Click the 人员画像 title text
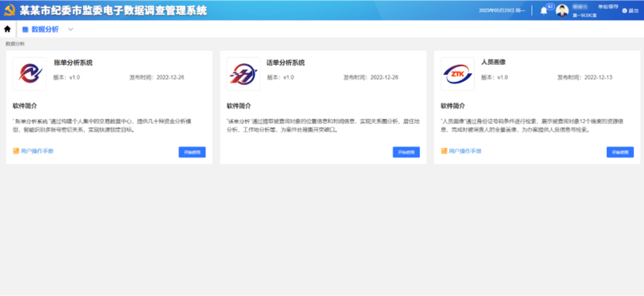 tap(493, 62)
